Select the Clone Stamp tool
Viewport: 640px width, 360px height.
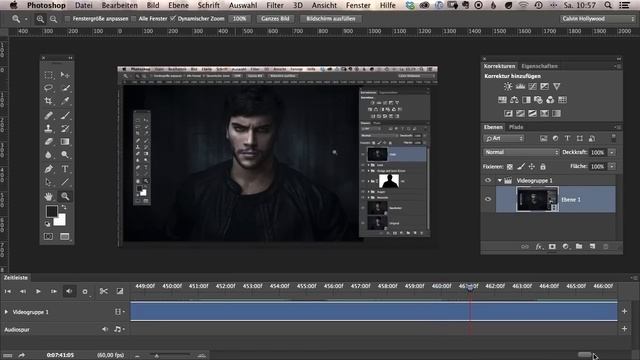pos(49,129)
